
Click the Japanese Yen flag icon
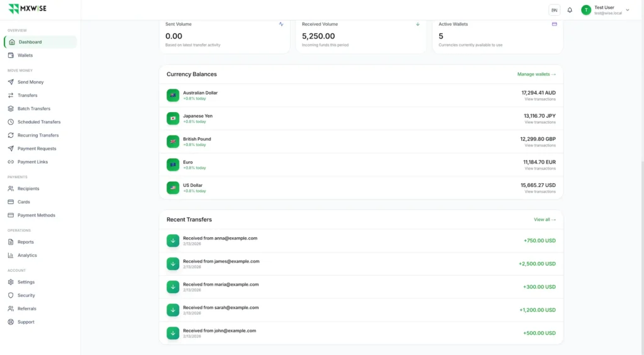(173, 118)
